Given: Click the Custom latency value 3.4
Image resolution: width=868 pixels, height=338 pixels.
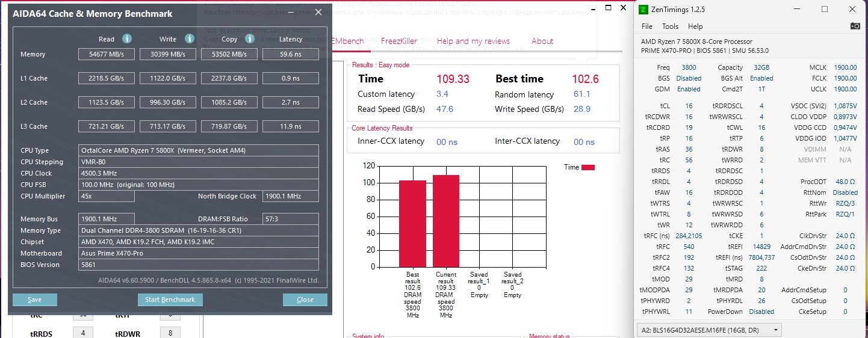Looking at the screenshot, I should [442, 94].
